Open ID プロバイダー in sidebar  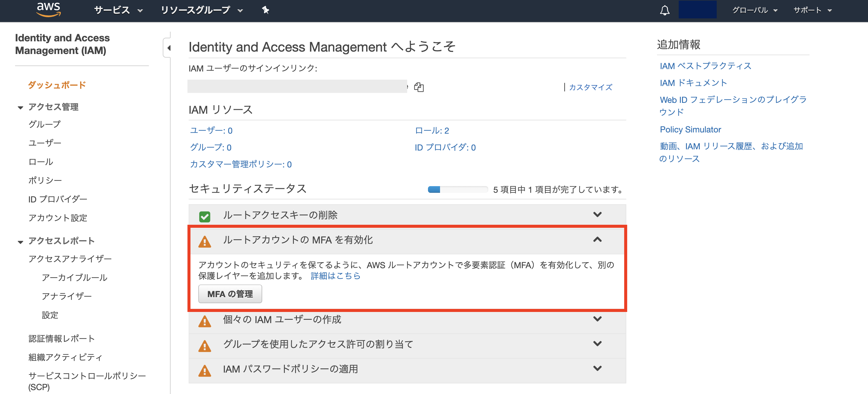coord(58,199)
